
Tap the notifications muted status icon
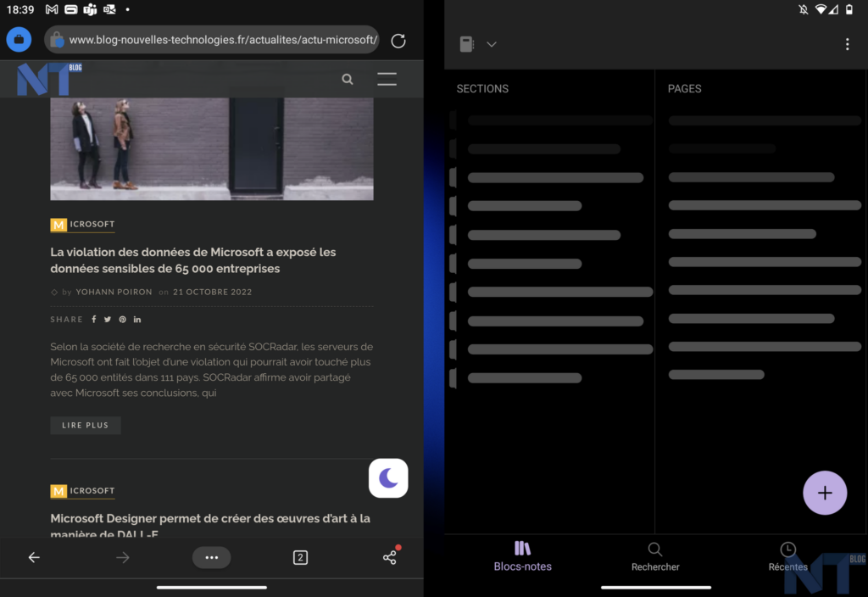click(804, 9)
